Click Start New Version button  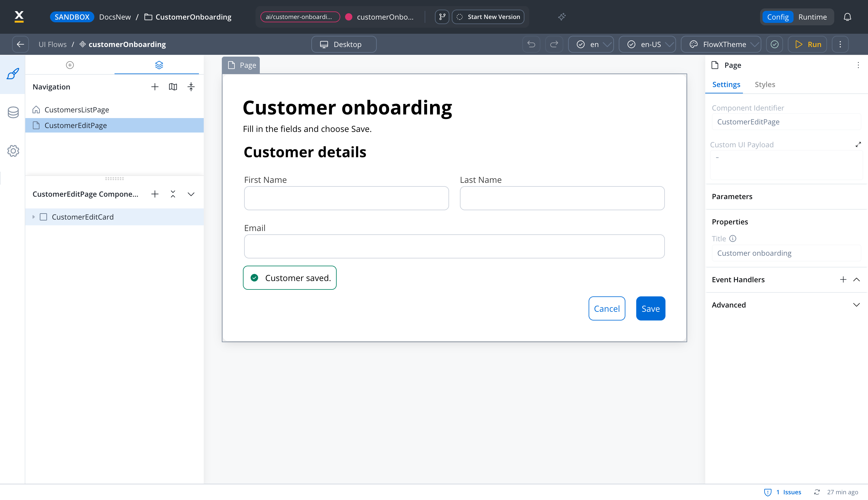click(488, 17)
